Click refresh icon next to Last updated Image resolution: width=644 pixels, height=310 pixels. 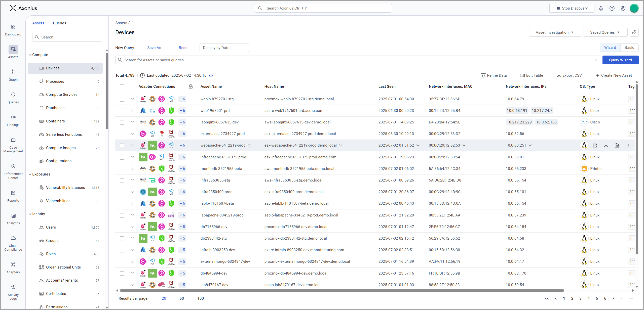(x=211, y=75)
